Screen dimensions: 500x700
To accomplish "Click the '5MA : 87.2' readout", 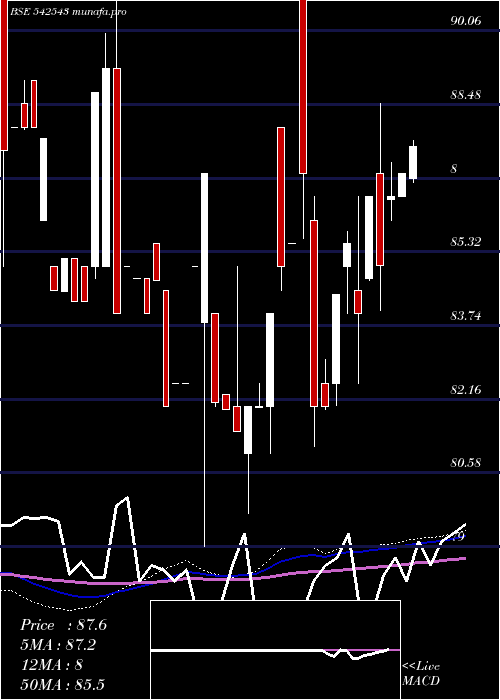I will tap(58, 645).
